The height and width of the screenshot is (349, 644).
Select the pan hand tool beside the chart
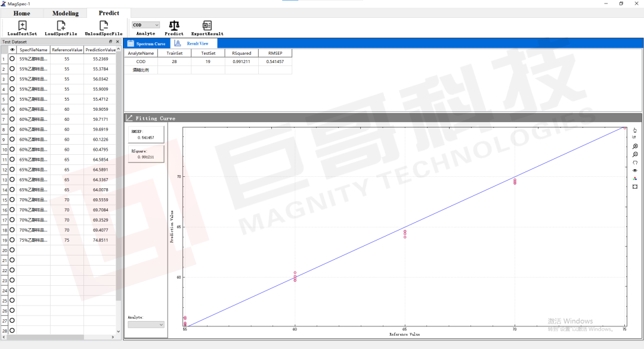coord(635,130)
